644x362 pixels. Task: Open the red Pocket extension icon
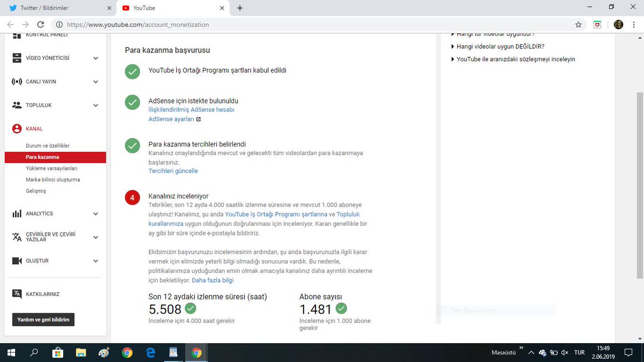coord(597,25)
